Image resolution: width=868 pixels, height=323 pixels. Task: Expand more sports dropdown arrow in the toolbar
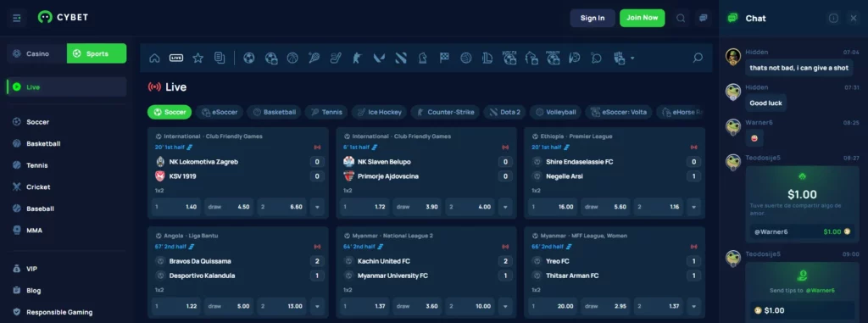(x=632, y=58)
